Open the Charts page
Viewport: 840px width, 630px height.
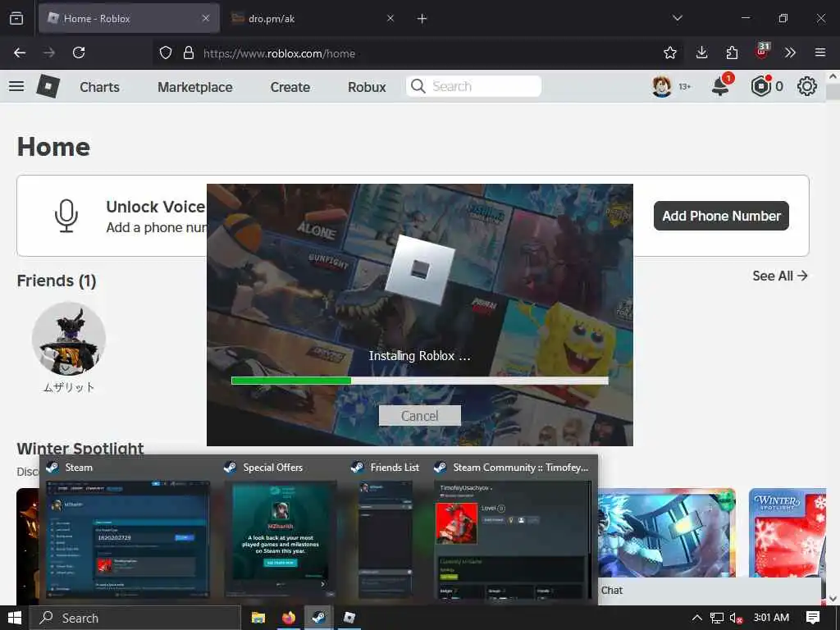99,87
